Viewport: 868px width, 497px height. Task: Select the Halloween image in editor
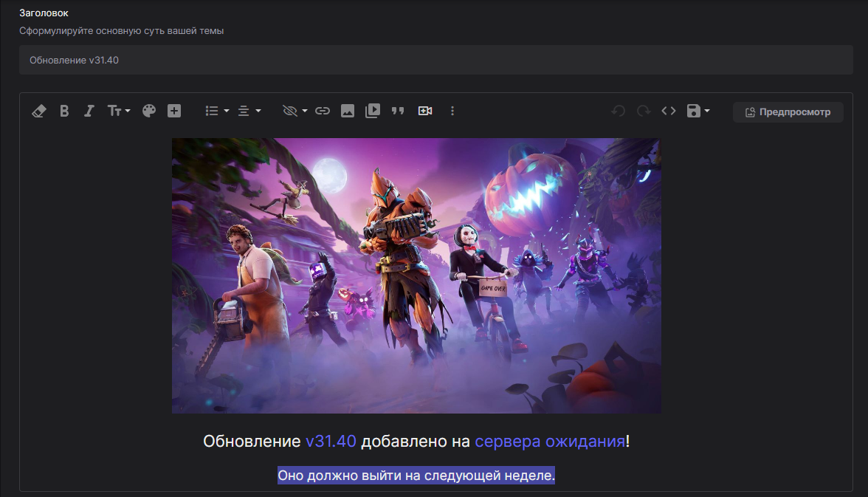[416, 275]
